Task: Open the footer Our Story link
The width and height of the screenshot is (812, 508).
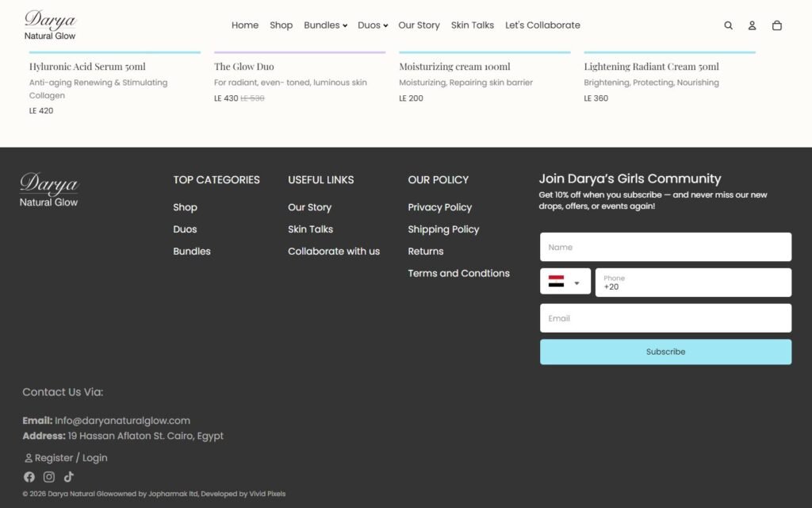Action: pyautogui.click(x=310, y=207)
